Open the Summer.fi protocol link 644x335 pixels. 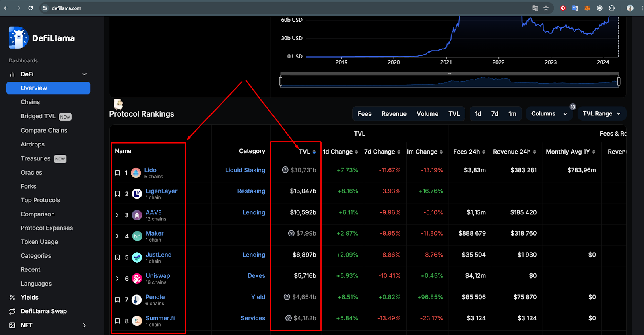pyautogui.click(x=160, y=318)
